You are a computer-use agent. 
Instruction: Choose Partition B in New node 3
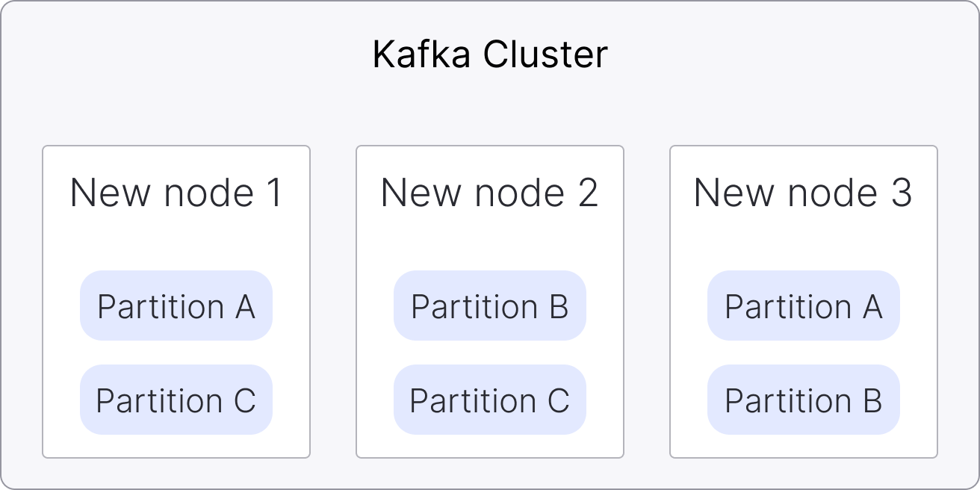click(x=804, y=400)
